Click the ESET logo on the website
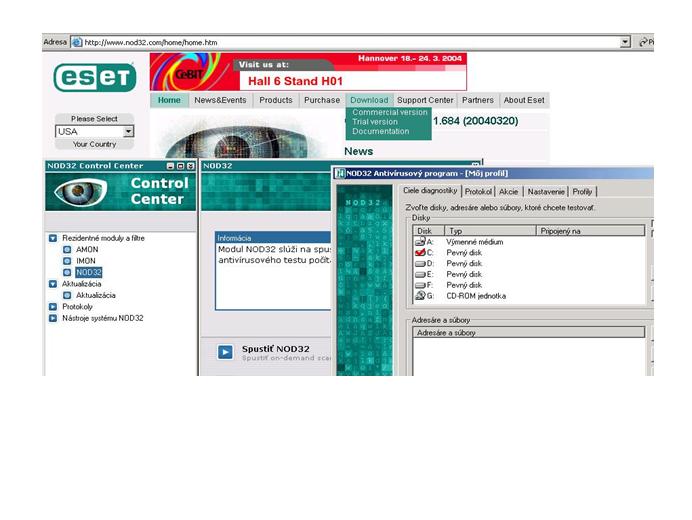 (94, 78)
